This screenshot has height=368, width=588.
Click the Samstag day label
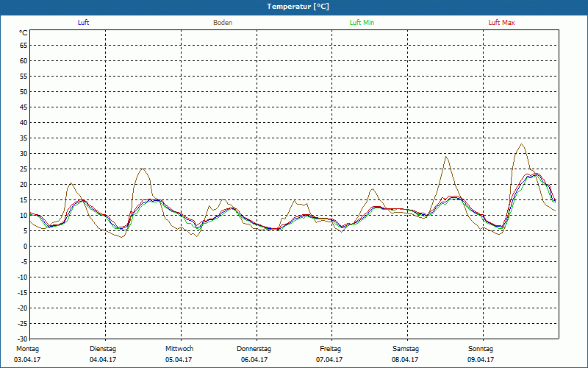(x=406, y=349)
